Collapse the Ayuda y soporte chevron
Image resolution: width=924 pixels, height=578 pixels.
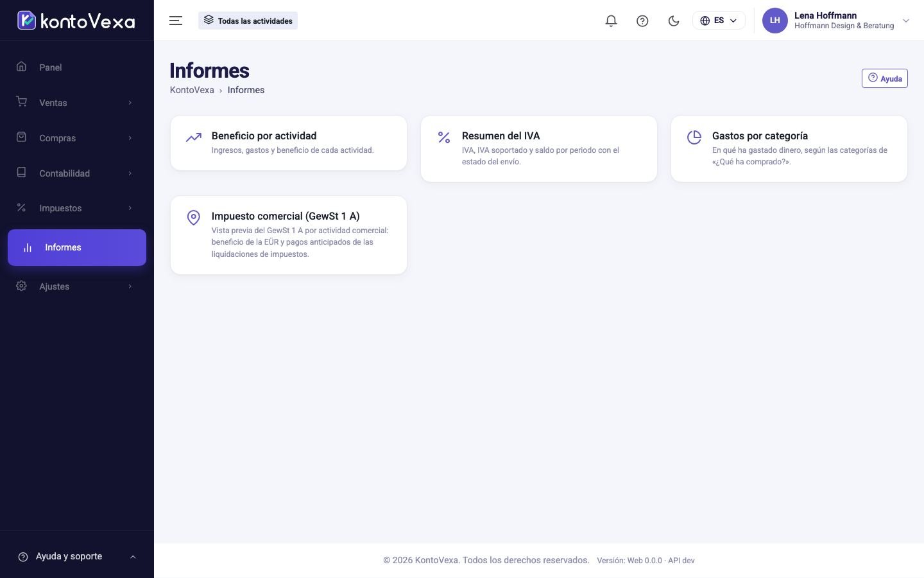point(133,557)
